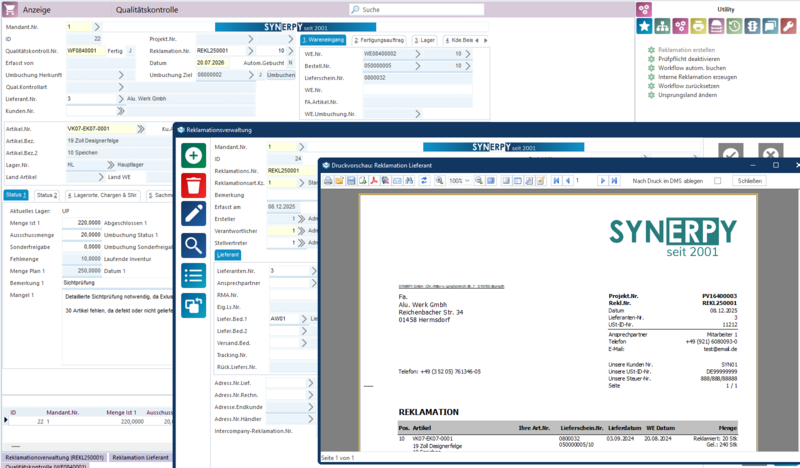Viewport: 800px width, 468px height.
Task: Click the blue star favorites icon
Action: [645, 26]
